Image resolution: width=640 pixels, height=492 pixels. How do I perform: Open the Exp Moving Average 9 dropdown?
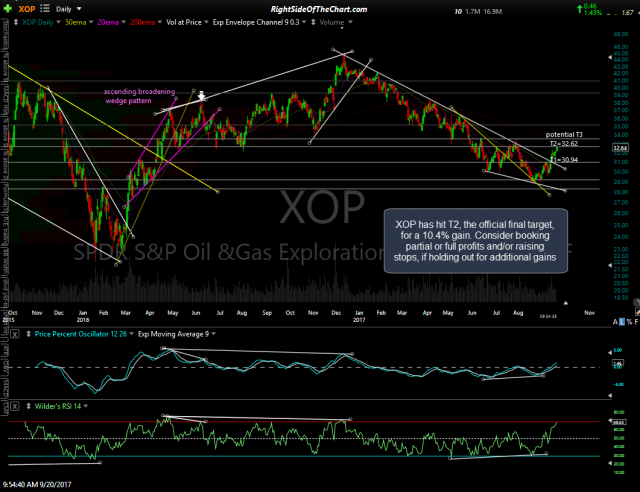pos(213,334)
